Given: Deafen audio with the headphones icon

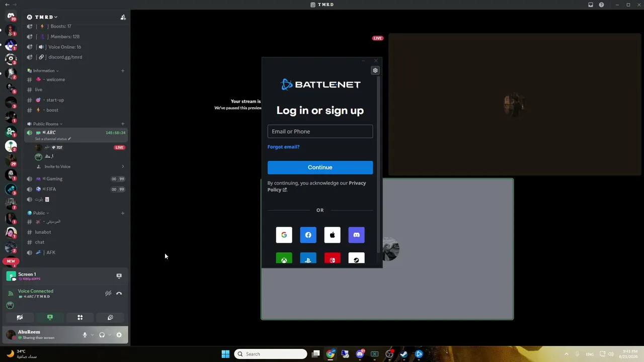Looking at the screenshot, I should (102, 335).
